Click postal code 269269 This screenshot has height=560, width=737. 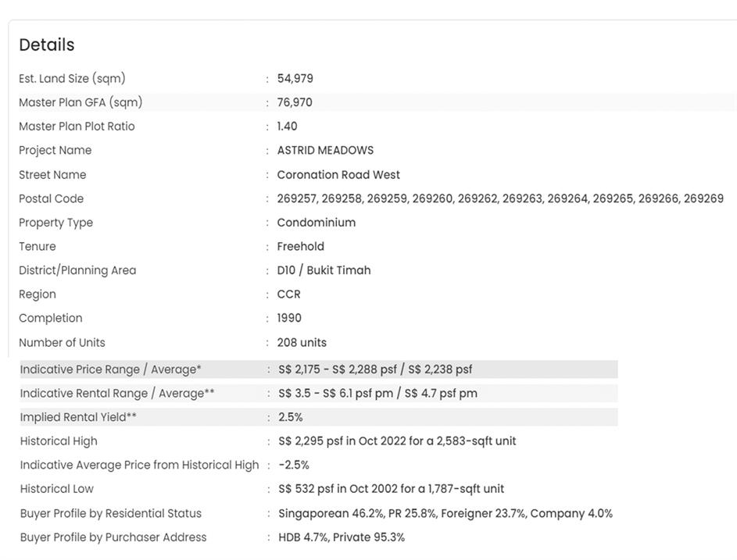click(703, 198)
